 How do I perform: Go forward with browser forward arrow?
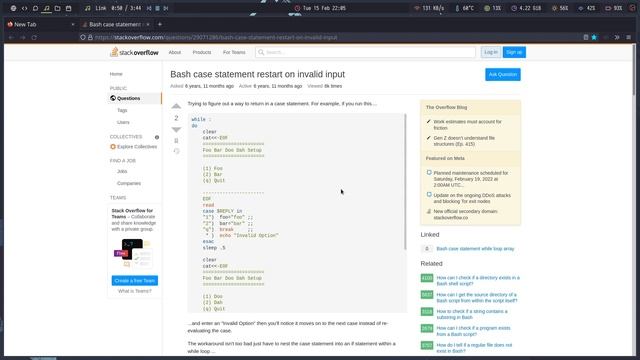coord(23,37)
